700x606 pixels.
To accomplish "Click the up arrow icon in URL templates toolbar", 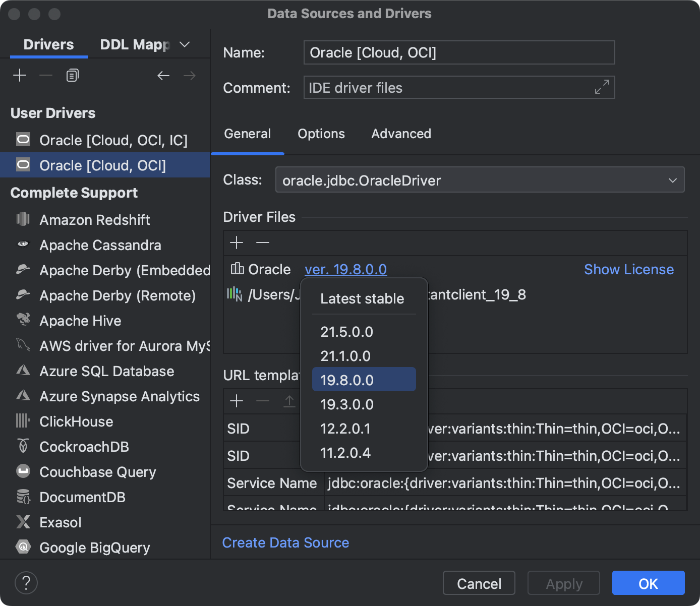I will coord(289,401).
